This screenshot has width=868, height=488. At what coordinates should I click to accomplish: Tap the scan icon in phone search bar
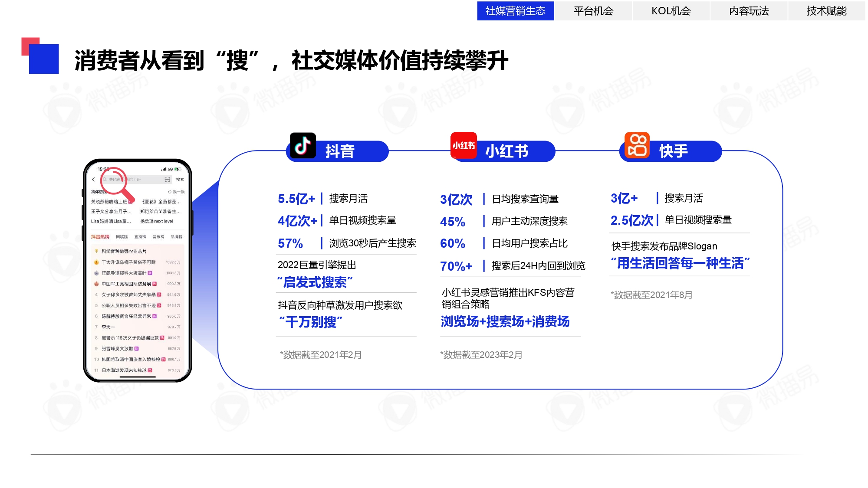click(x=167, y=180)
